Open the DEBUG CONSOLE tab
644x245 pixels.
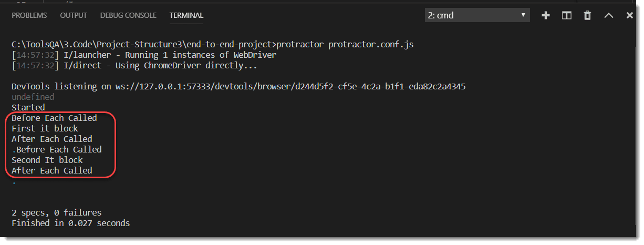(128, 15)
